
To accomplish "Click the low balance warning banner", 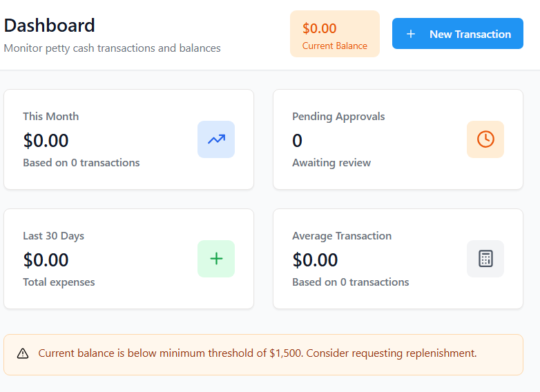I will [263, 354].
